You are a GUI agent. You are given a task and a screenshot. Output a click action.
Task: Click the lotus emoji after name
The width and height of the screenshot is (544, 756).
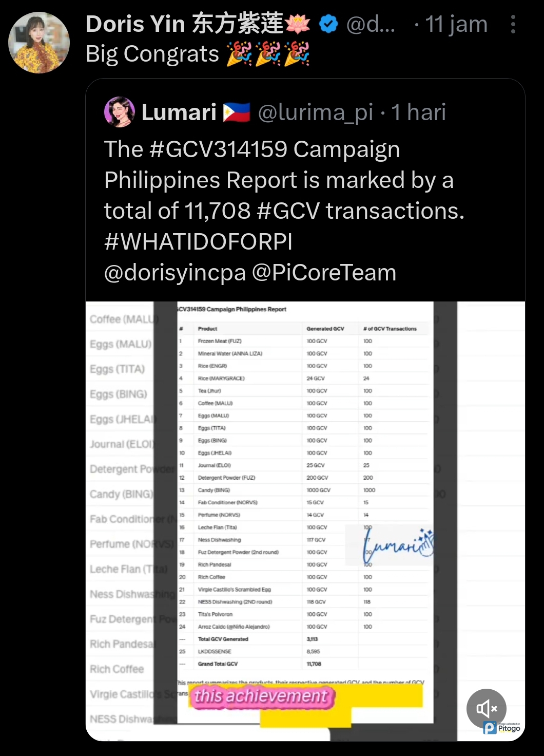tap(298, 24)
